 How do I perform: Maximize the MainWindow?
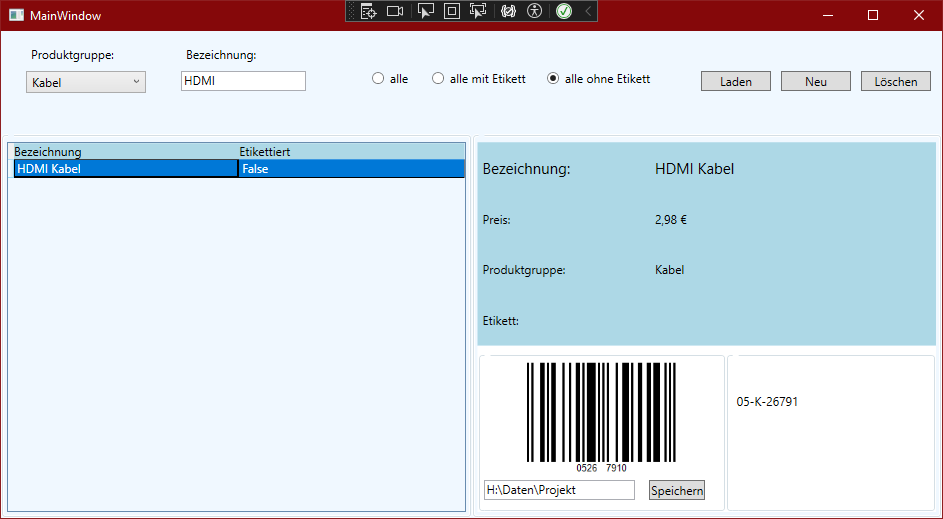point(873,16)
